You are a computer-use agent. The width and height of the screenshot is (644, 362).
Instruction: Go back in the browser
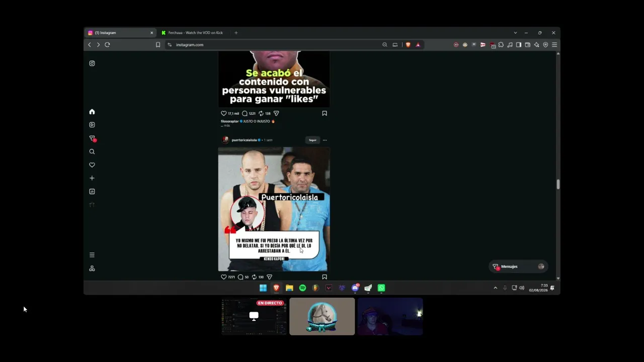pos(90,45)
